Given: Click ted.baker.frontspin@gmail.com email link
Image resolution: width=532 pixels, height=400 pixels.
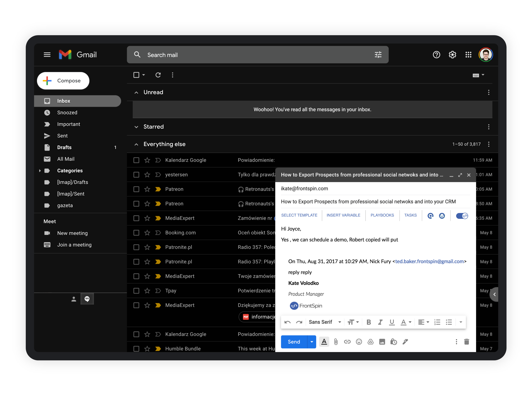Looking at the screenshot, I should [x=429, y=261].
